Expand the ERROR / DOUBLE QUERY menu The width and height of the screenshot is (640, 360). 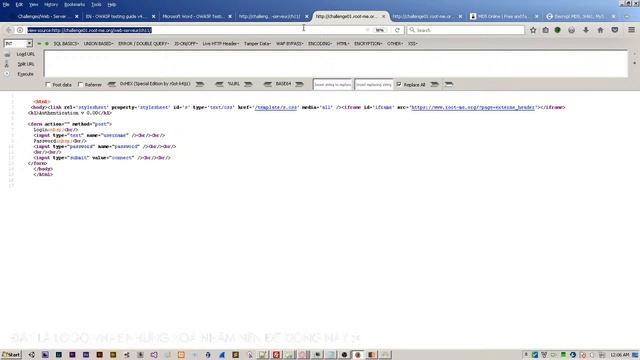pos(143,43)
